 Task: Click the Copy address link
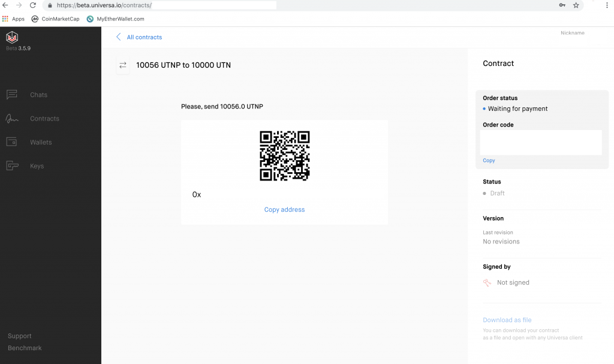(x=284, y=210)
